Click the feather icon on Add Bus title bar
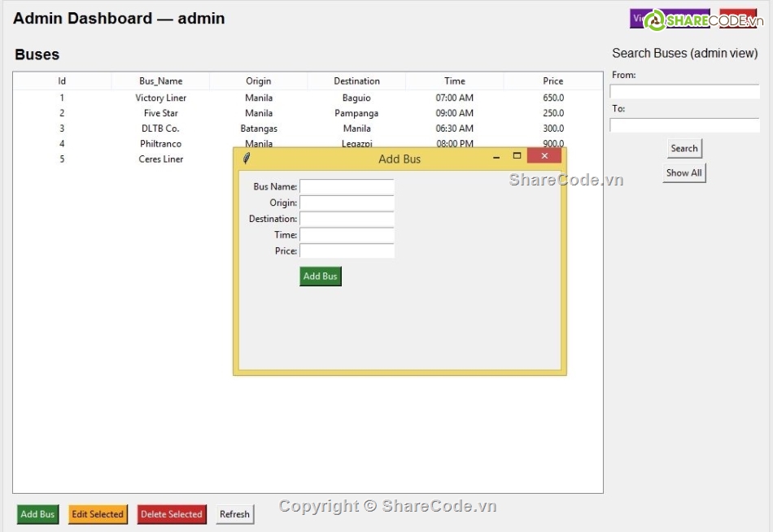 click(x=246, y=159)
